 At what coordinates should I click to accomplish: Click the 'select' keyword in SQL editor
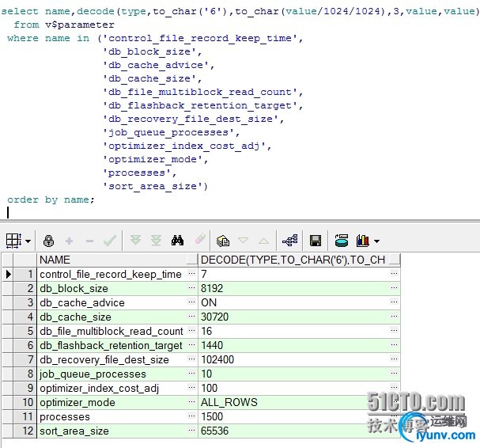[20, 11]
